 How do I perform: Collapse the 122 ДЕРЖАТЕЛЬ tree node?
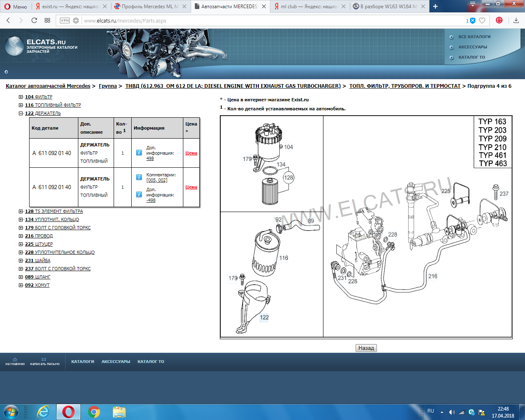[x=21, y=113]
